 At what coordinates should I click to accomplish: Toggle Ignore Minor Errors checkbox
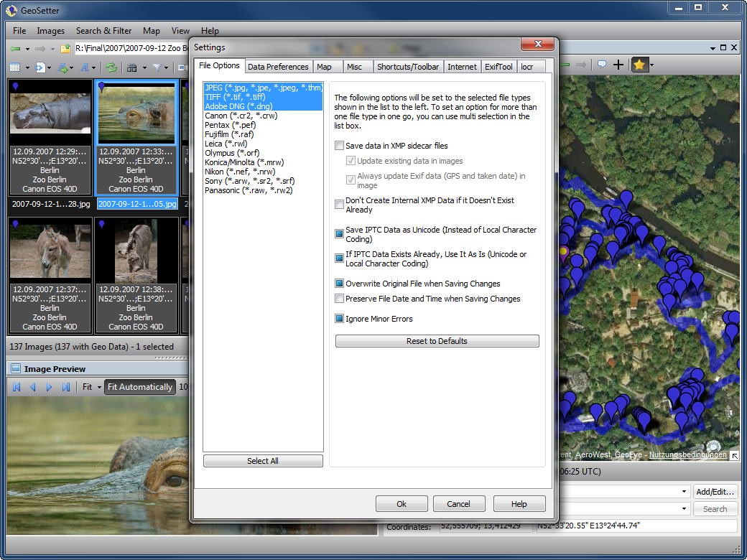340,319
